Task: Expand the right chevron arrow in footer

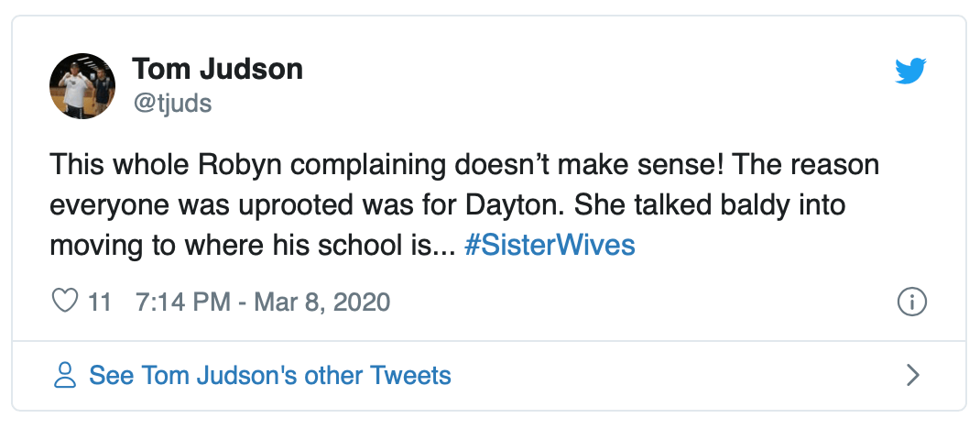Action: click(912, 375)
